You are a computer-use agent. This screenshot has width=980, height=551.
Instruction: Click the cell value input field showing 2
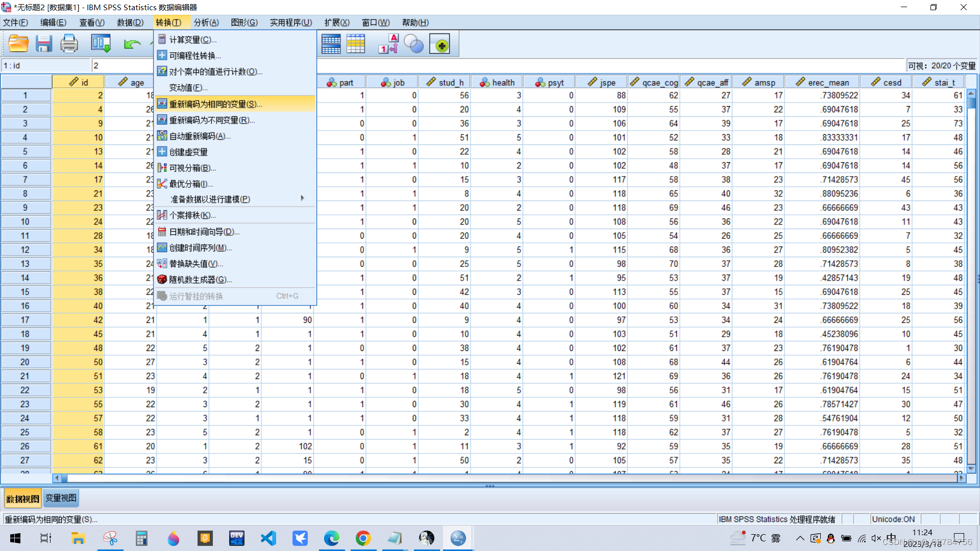pyautogui.click(x=122, y=65)
